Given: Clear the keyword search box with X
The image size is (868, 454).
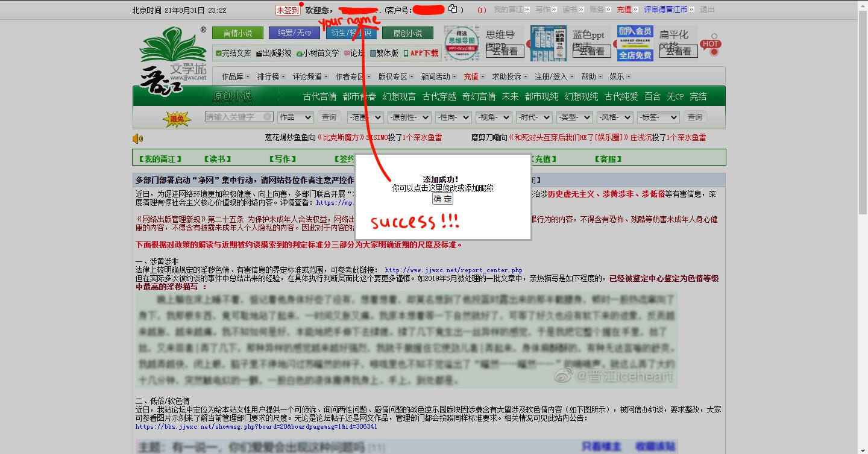Looking at the screenshot, I should click(267, 117).
